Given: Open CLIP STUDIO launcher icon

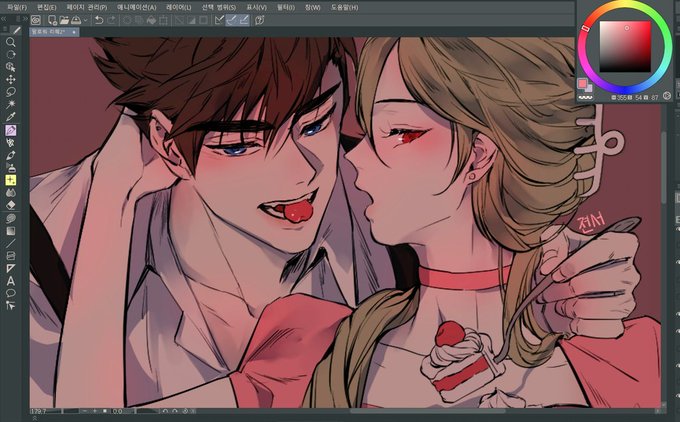Looking at the screenshot, I should pyautogui.click(x=36, y=20).
